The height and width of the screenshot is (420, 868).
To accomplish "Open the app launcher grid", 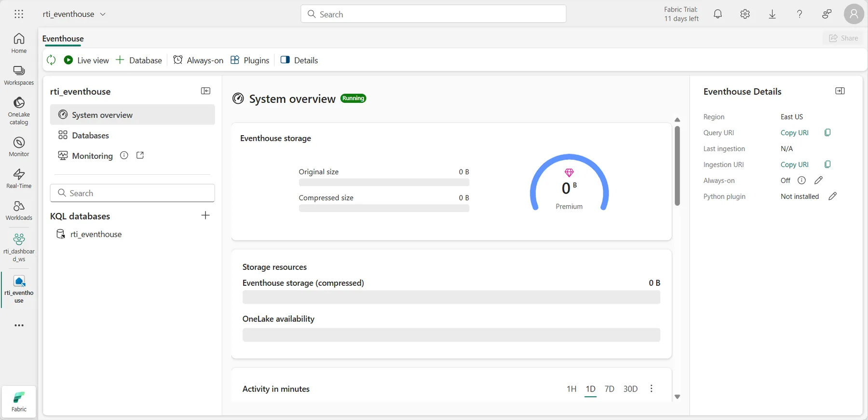I will [19, 14].
